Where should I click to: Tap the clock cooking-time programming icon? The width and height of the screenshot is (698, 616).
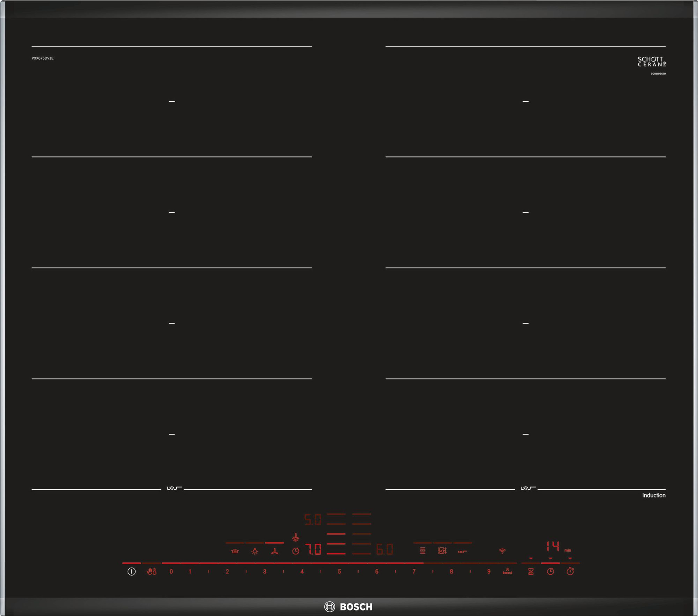550,571
